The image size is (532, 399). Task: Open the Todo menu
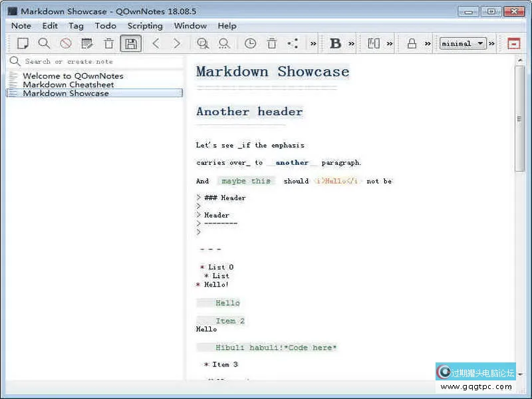point(105,26)
